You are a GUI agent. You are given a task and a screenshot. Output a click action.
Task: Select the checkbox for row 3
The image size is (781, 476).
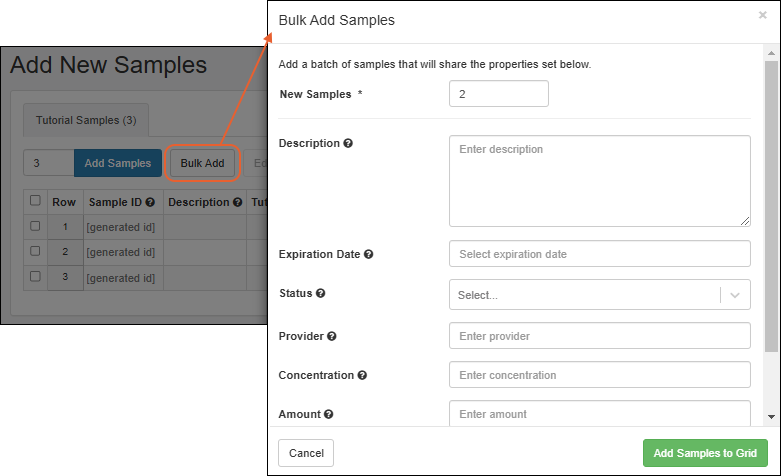(x=35, y=276)
